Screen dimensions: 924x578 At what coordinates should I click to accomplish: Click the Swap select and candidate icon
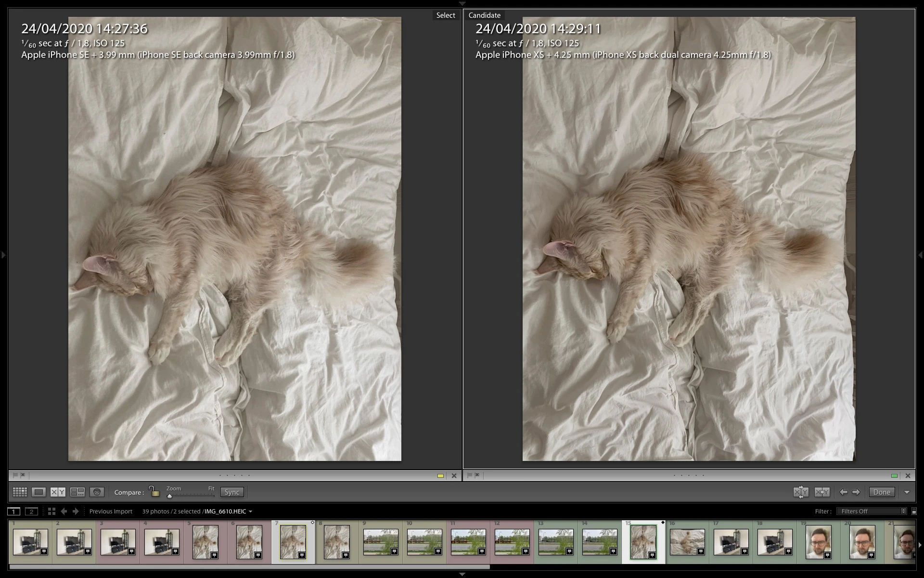pyautogui.click(x=801, y=492)
